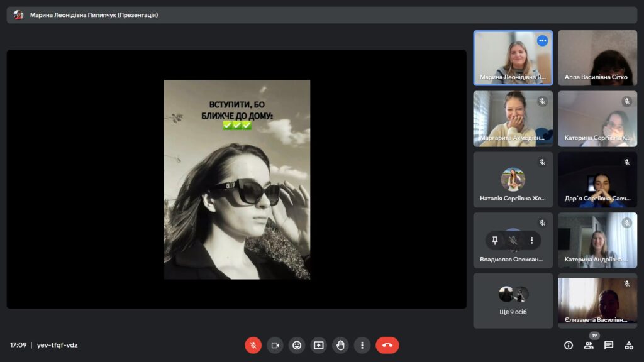Screen dimensions: 644x362
Task: Unmute your microphone in the bottom bar
Action: (253, 345)
